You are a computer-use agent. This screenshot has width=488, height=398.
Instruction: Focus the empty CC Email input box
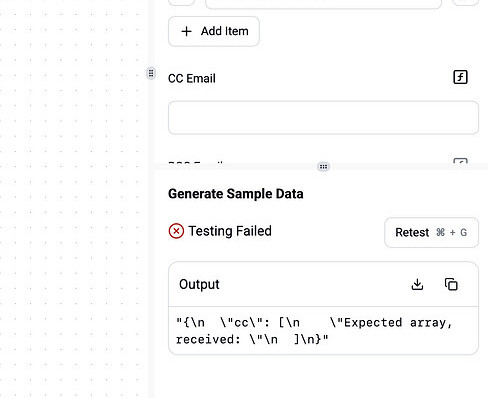point(323,118)
